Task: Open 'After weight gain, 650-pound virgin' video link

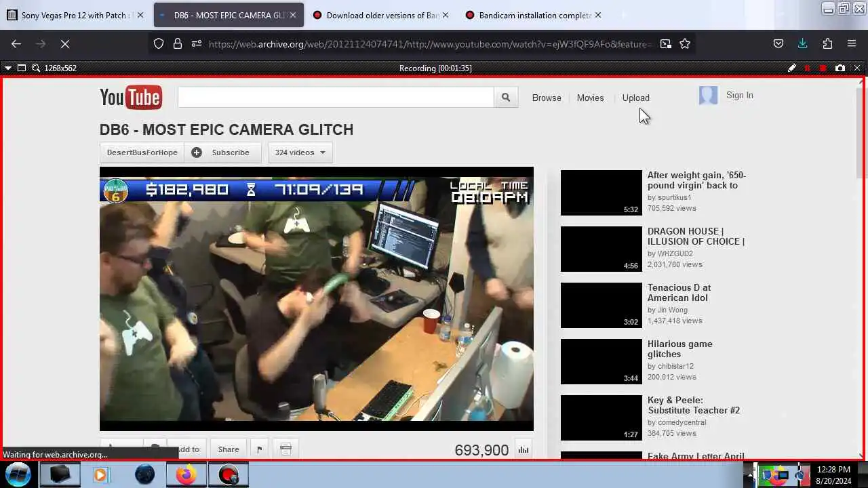Action: click(x=696, y=180)
